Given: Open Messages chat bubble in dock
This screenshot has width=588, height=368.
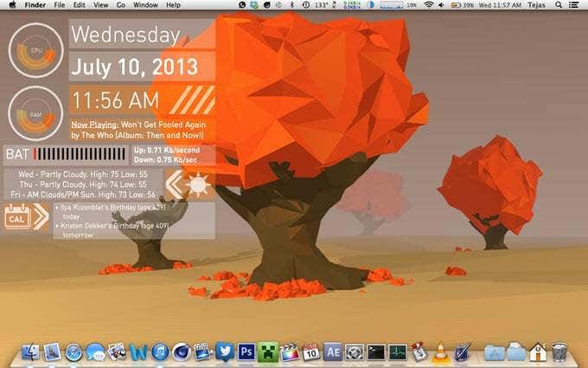Looking at the screenshot, I should 95,352.
